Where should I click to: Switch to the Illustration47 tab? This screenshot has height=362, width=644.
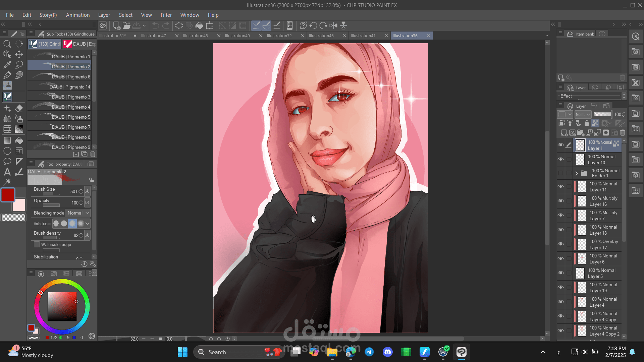(x=154, y=36)
